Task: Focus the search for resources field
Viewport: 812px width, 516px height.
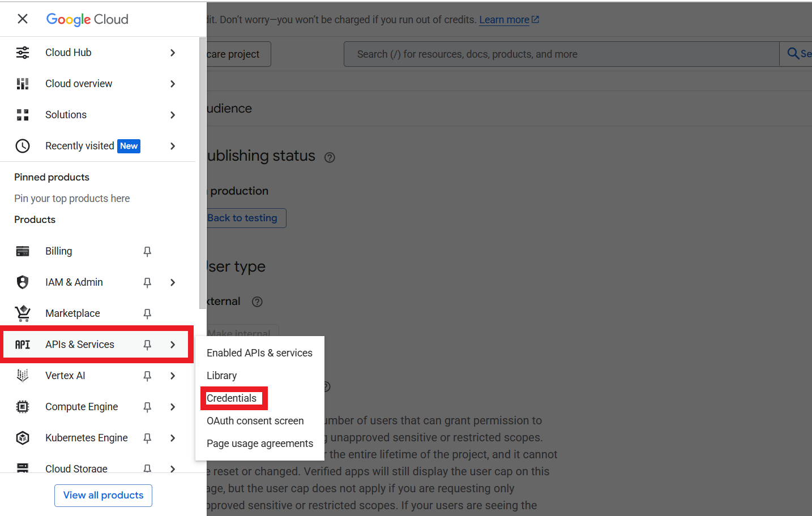Action: coord(561,54)
